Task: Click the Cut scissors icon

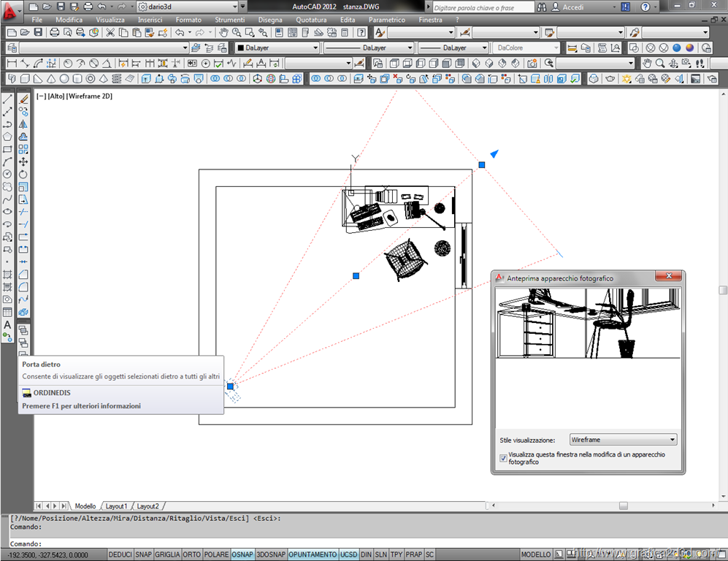Action: (x=110, y=33)
